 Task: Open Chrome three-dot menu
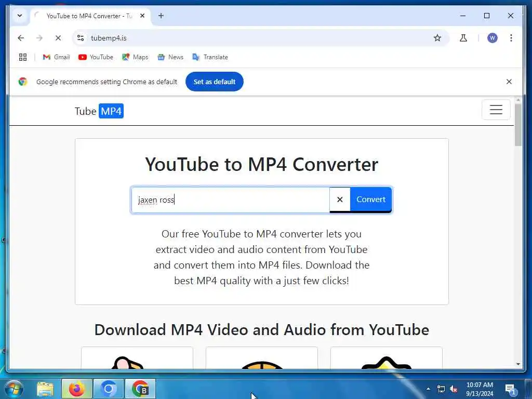coord(511,38)
